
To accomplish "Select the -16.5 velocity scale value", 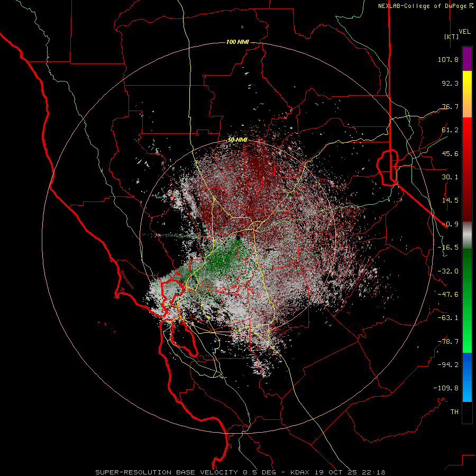I will coord(448,248).
